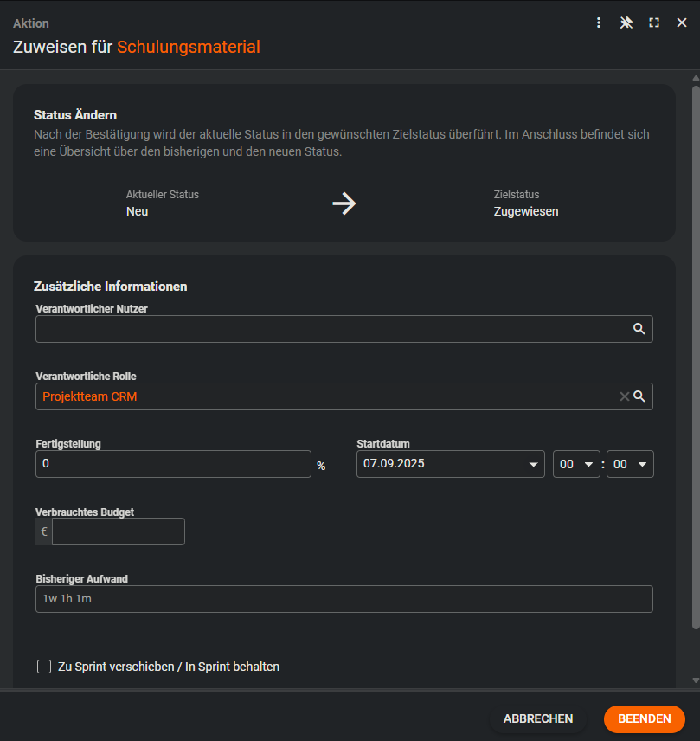700x741 pixels.
Task: Enable Zu Sprint verschieben checkbox
Action: (x=44, y=667)
